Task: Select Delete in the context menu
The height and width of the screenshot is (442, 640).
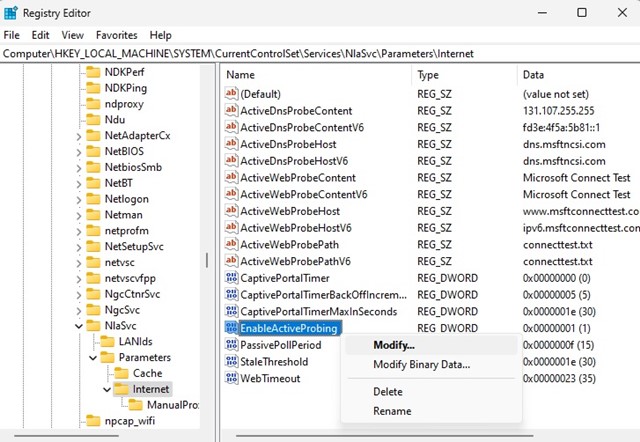Action: tap(388, 392)
